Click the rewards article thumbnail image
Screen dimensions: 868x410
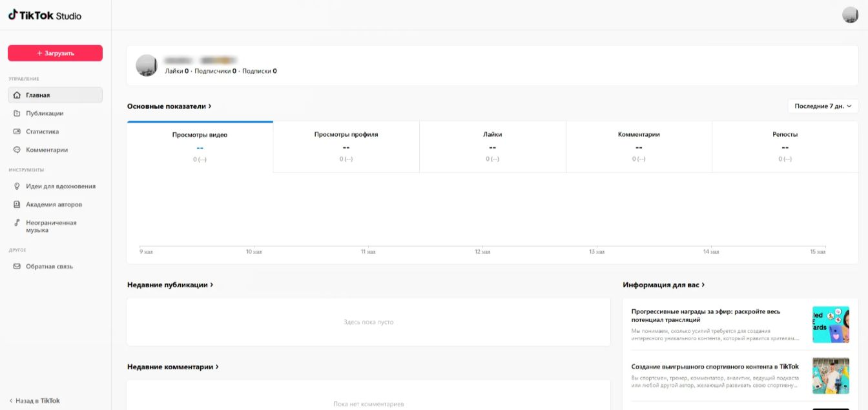[x=831, y=324]
